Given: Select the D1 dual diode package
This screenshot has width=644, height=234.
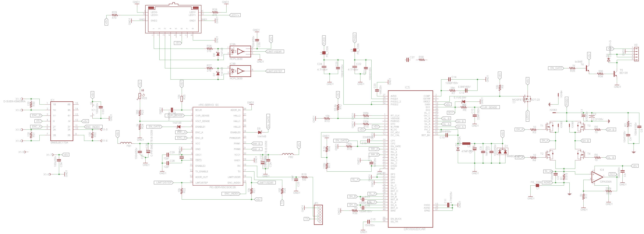Looking at the screenshot, I should pyautogui.click(x=502, y=152).
